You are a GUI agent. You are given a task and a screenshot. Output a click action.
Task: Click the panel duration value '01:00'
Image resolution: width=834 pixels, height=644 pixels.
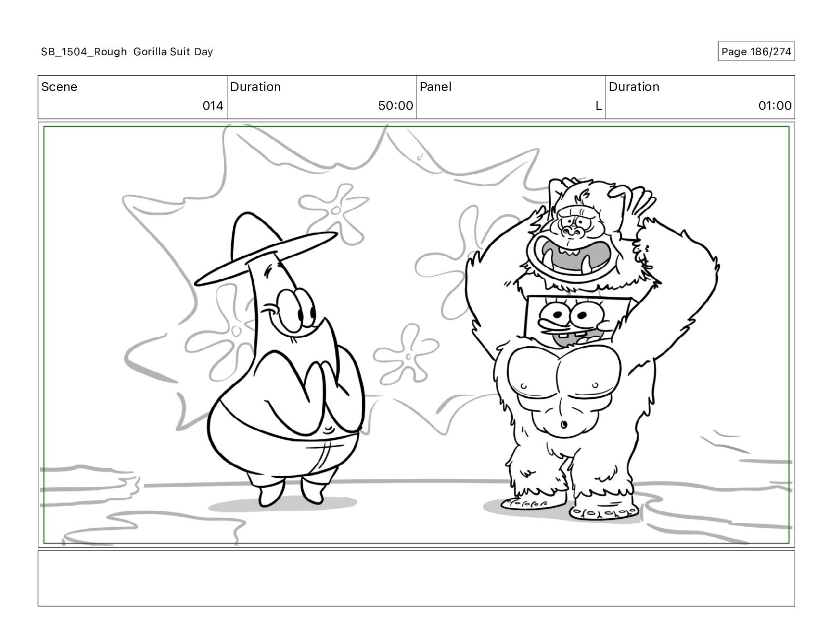coord(775,106)
